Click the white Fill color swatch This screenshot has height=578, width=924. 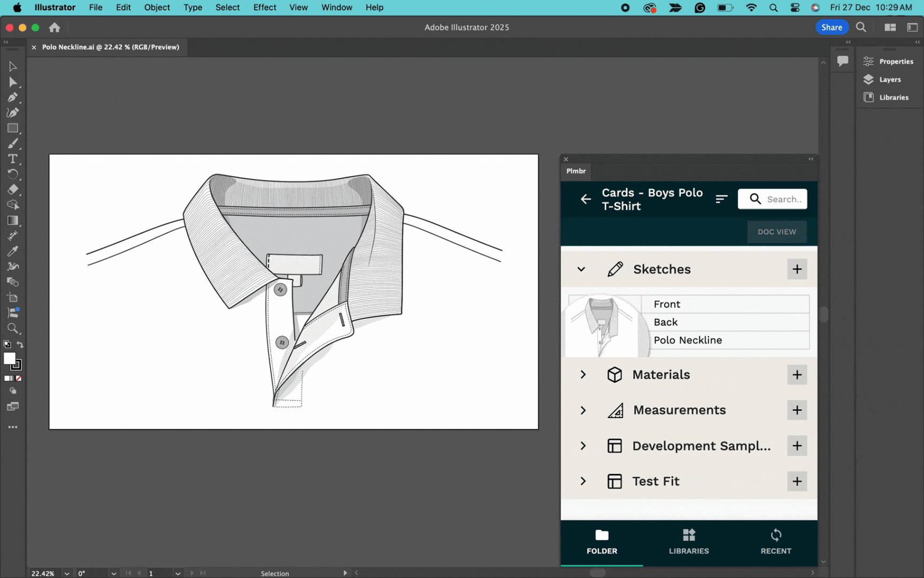click(x=9, y=359)
